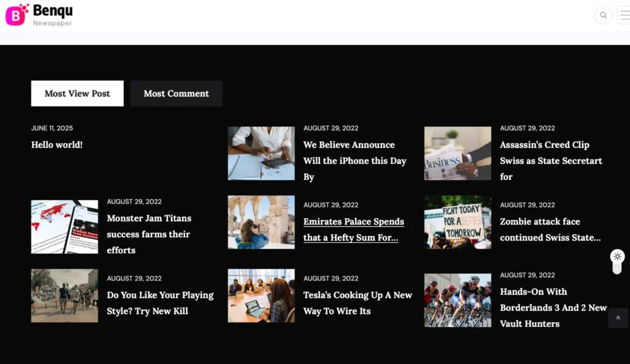Switch to the Most Comment tab
Image resolution: width=630 pixels, height=364 pixels.
click(176, 93)
